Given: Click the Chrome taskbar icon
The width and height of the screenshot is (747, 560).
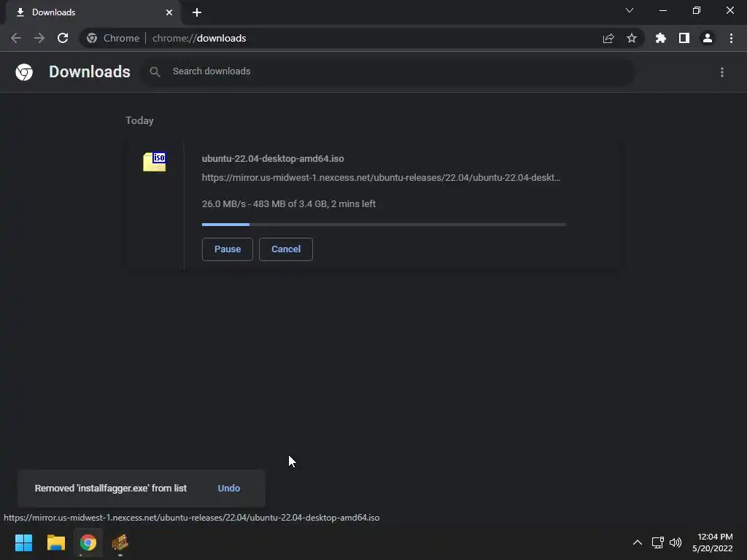Looking at the screenshot, I should pyautogui.click(x=88, y=542).
